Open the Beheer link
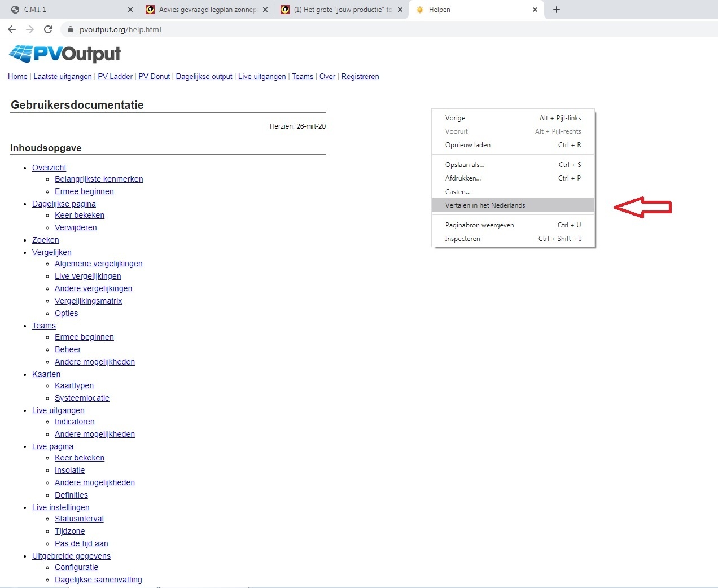 (68, 349)
